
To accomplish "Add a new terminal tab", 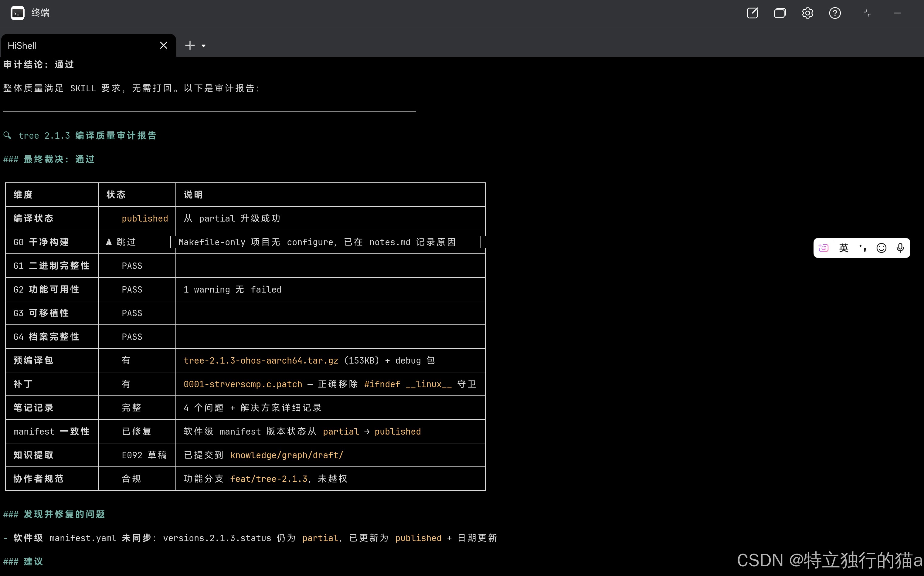I will [190, 45].
